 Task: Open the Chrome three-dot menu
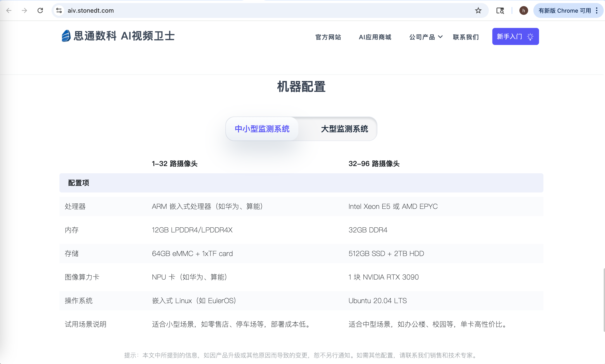pyautogui.click(x=597, y=10)
